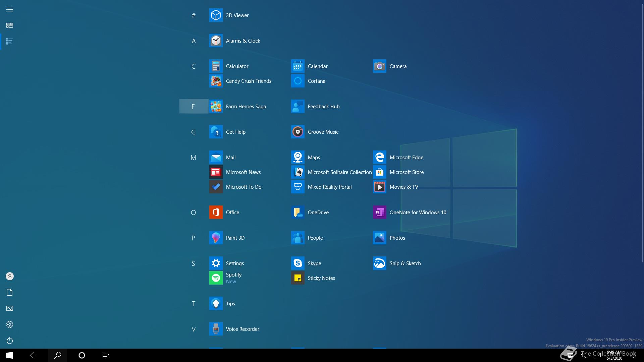644x362 pixels.
Task: Open the Pictures folder shortcut
Action: 10,308
